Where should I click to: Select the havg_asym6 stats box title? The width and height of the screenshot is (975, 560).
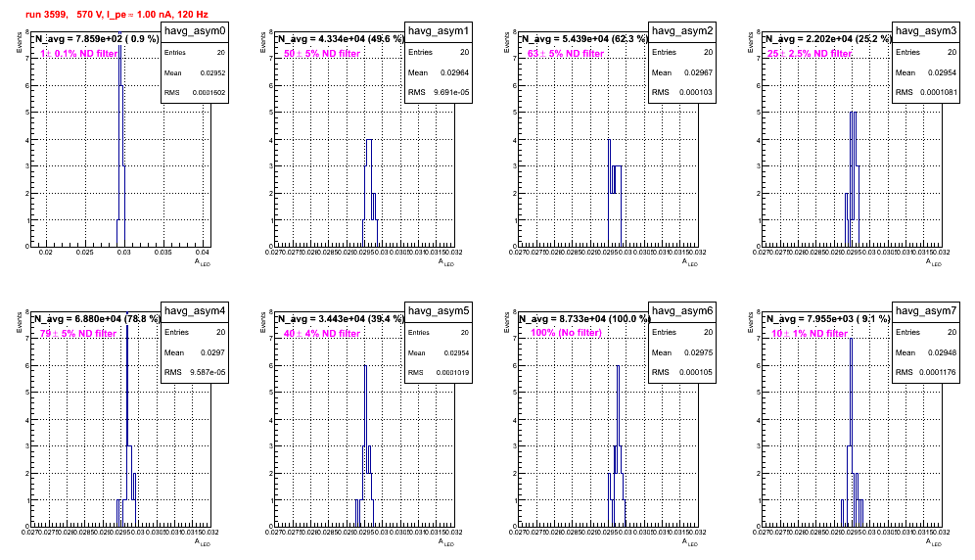[682, 311]
